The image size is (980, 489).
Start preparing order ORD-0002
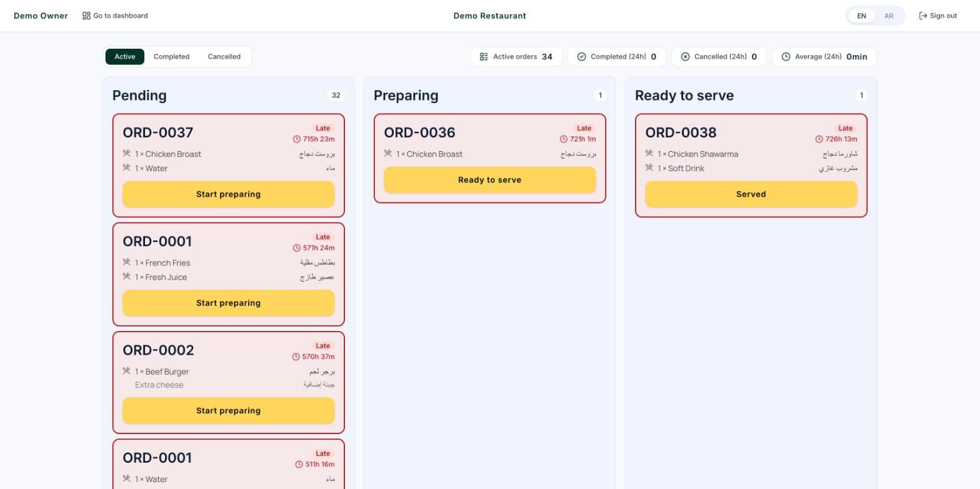pyautogui.click(x=229, y=410)
